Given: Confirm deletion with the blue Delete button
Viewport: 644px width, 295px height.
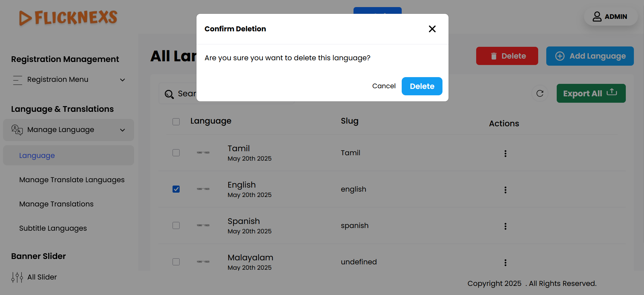Looking at the screenshot, I should tap(422, 86).
